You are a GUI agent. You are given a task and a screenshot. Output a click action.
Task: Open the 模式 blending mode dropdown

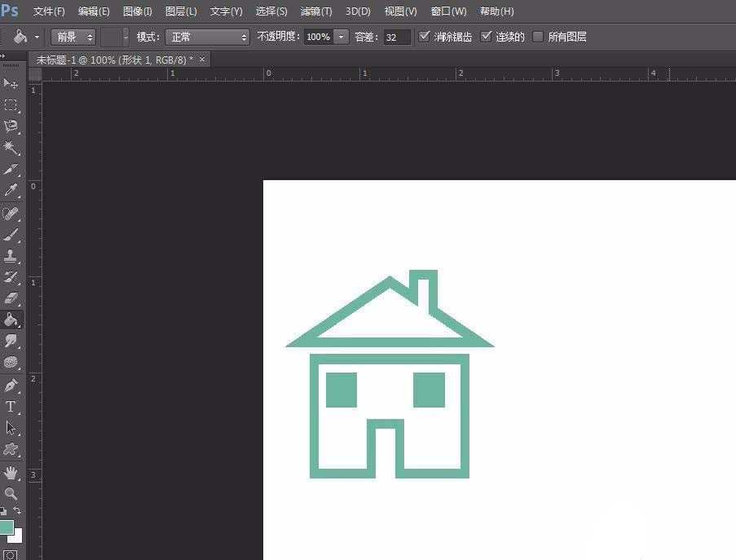point(207,36)
